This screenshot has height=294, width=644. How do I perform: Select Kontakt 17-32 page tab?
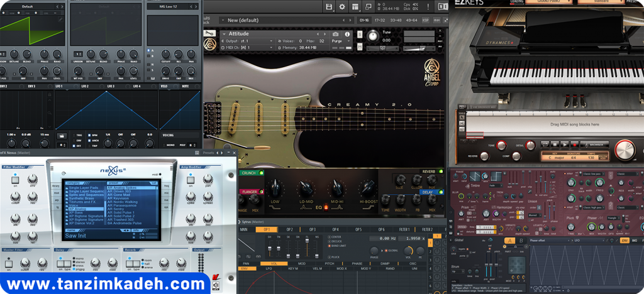(x=380, y=20)
